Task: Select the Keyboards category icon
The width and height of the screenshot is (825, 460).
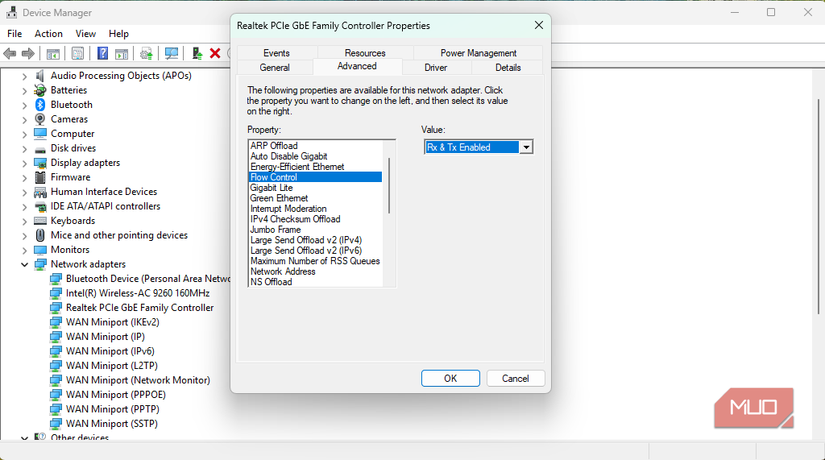Action: tap(40, 221)
